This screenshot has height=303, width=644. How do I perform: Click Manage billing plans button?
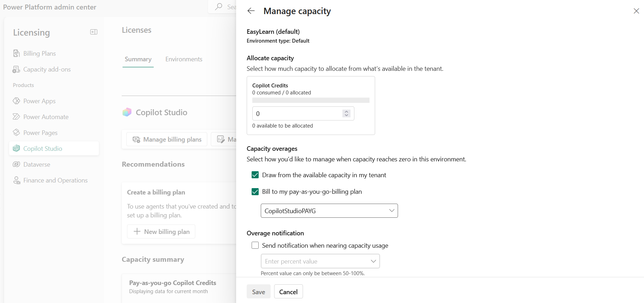click(x=167, y=140)
